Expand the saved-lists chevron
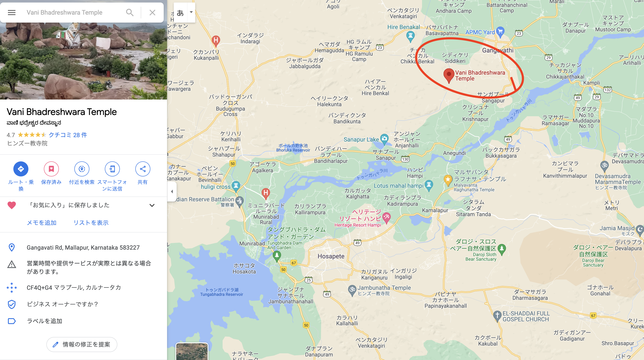644x360 pixels. (152, 205)
